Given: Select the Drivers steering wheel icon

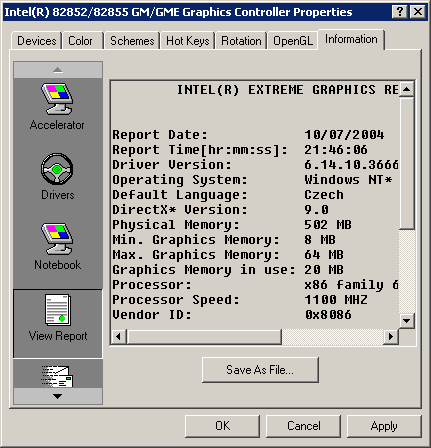Looking at the screenshot, I should tap(57, 169).
